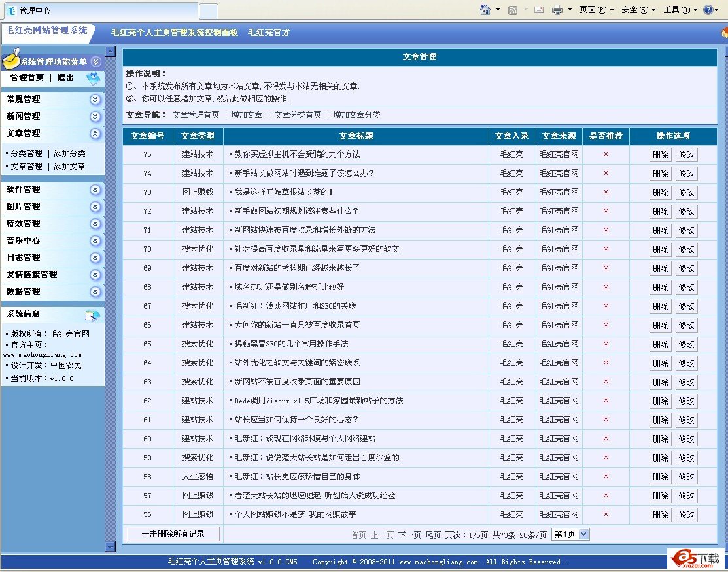This screenshot has height=572, width=728.
Task: Click the blue icon next to 退出
Action: pos(94,78)
